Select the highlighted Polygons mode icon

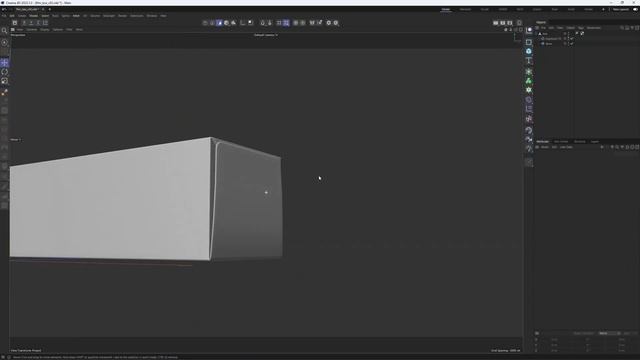click(219, 23)
